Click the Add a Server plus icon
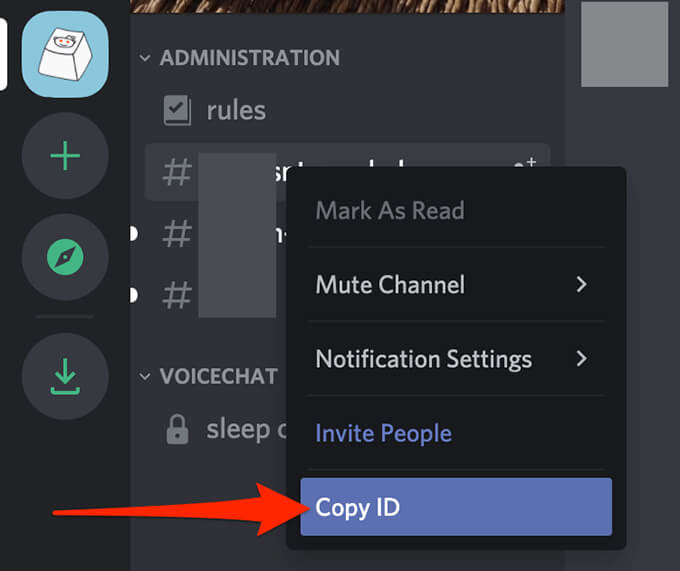The width and height of the screenshot is (680, 571). point(65,156)
